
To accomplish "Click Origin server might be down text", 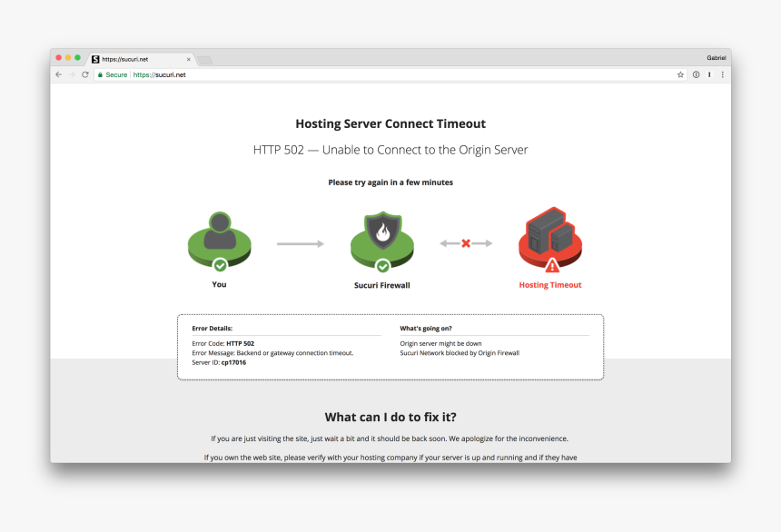I will pyautogui.click(x=440, y=344).
